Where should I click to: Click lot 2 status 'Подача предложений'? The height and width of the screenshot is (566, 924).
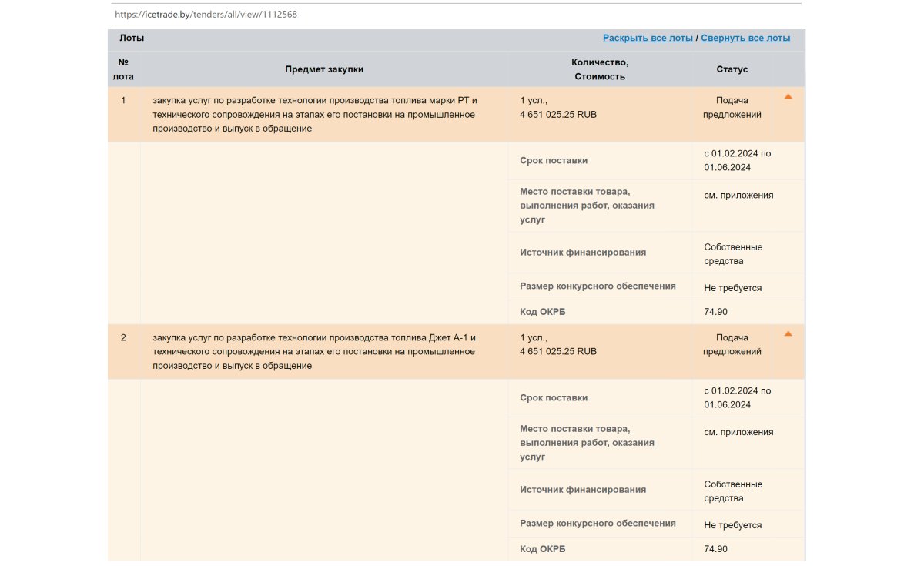(x=731, y=344)
